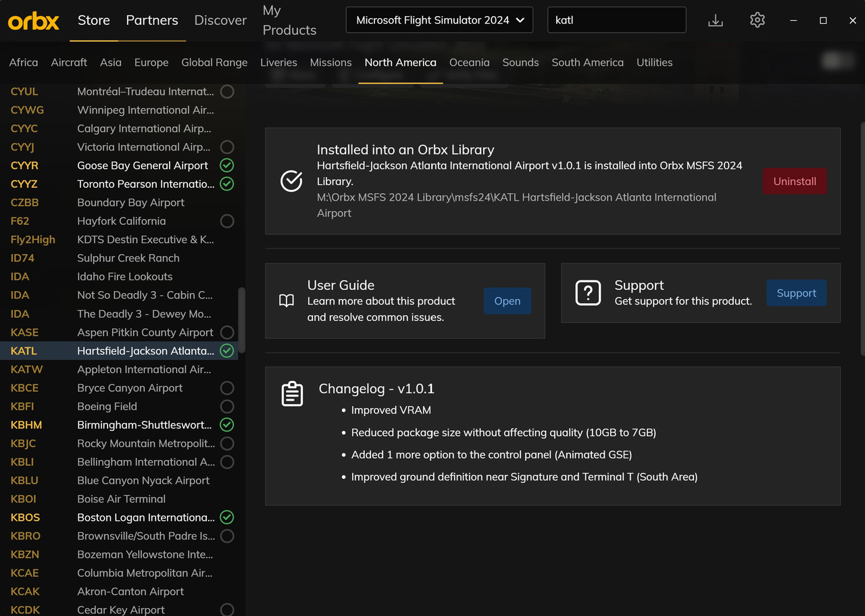
Task: Switch to the Store tab
Action: tap(94, 20)
